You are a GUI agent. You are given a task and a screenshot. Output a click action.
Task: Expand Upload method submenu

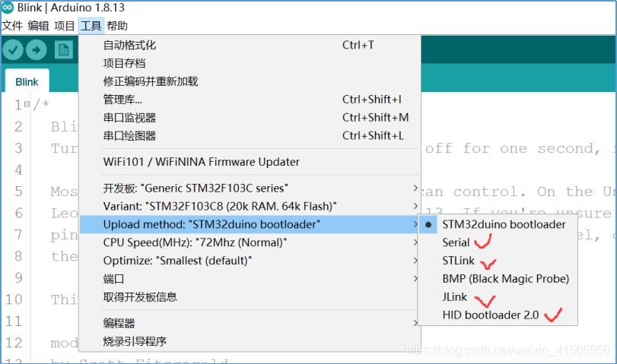(x=250, y=224)
